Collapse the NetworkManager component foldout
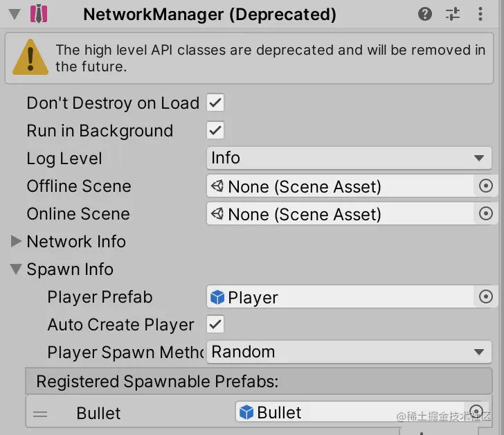This screenshot has width=504, height=435. 15,14
